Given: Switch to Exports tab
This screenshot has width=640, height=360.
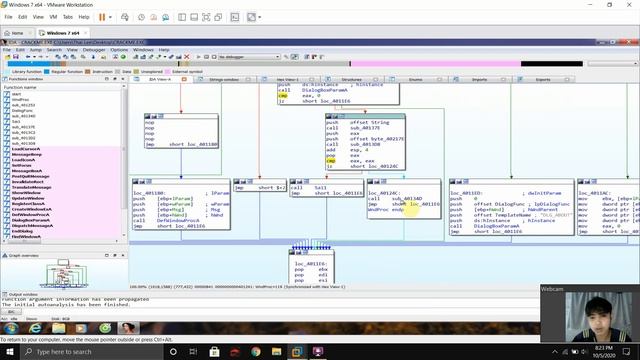Looking at the screenshot, I should point(543,79).
